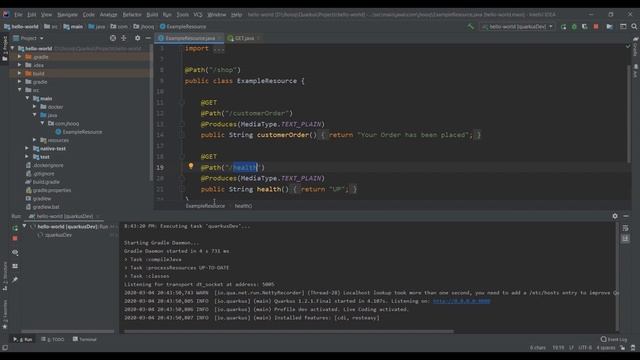Collapse the hello-world root node
The image size is (640, 360).
[x=13, y=48]
